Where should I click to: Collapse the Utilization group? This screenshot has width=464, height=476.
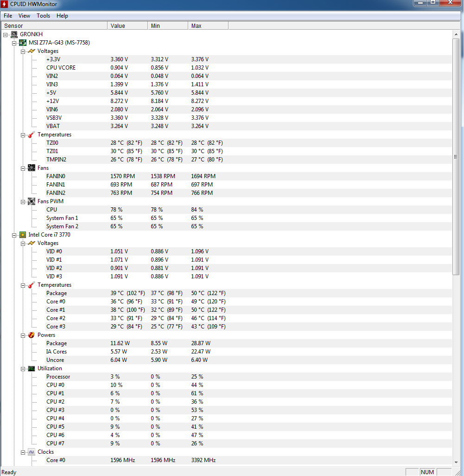[x=23, y=369]
